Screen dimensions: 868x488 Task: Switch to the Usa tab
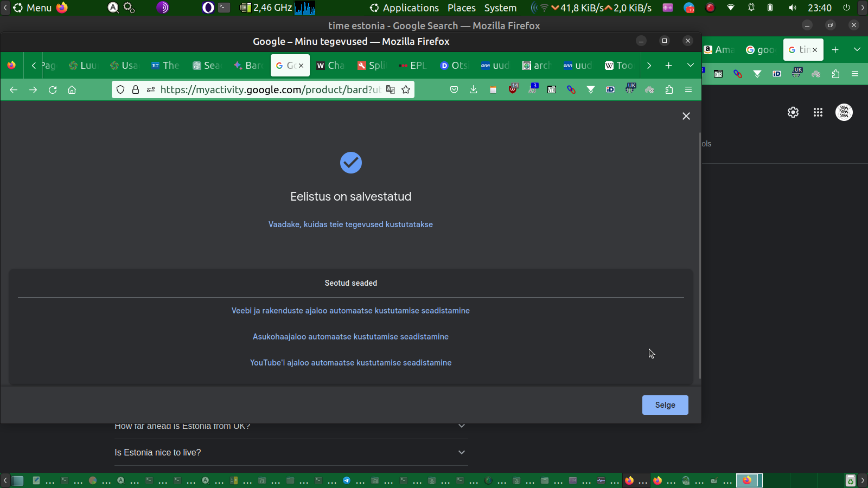[124, 66]
